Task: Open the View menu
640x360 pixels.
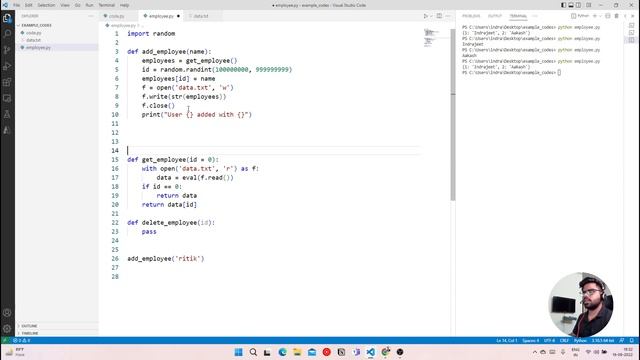Action: [x=65, y=5]
